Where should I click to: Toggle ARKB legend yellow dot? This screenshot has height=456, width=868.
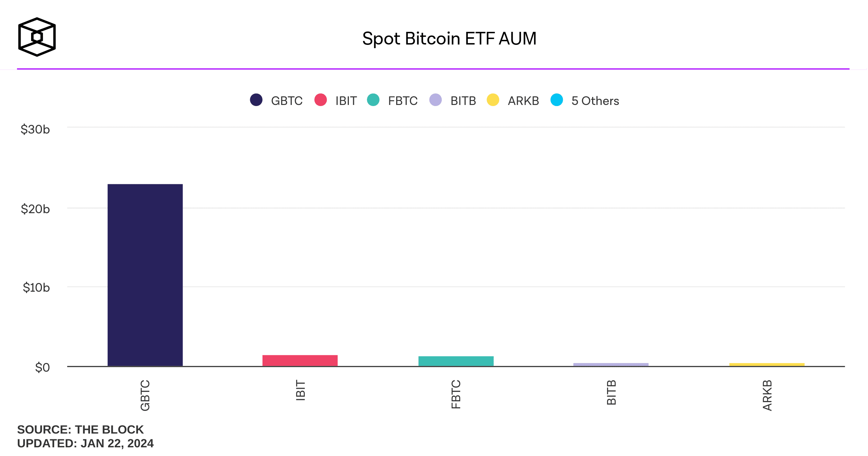click(493, 100)
